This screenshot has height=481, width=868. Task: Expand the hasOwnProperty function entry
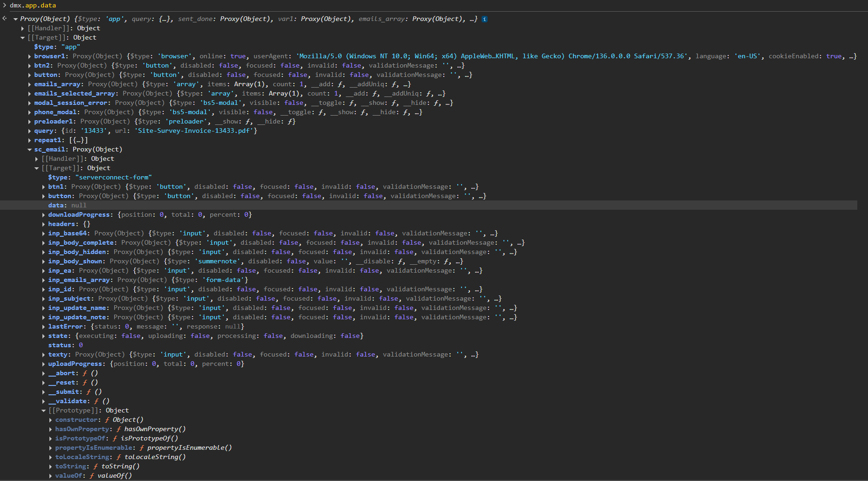(50, 429)
